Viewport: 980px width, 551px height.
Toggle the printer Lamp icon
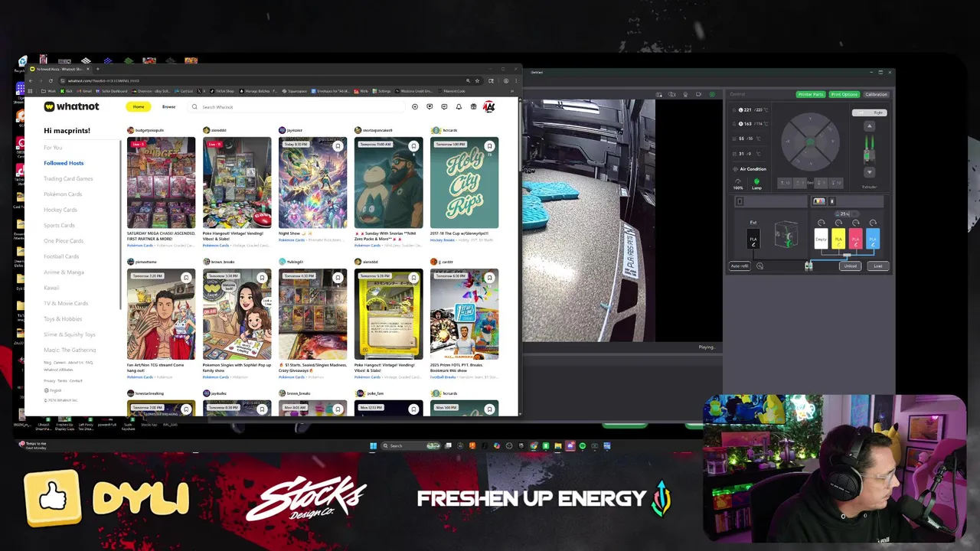click(x=756, y=184)
